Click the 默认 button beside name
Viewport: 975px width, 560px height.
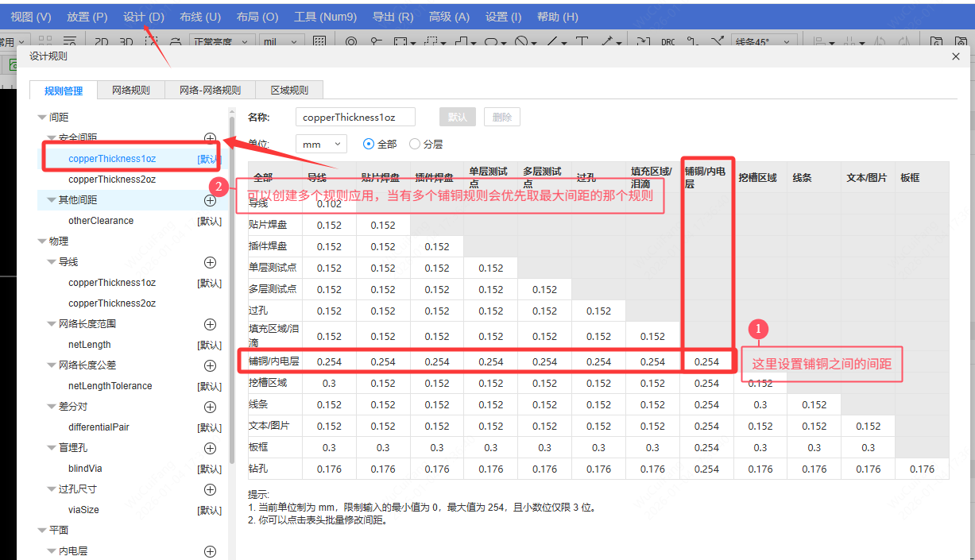457,118
